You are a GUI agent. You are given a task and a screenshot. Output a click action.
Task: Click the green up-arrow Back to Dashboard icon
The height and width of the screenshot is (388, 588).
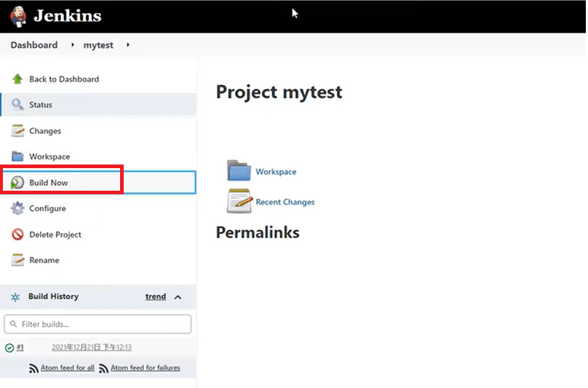point(17,79)
